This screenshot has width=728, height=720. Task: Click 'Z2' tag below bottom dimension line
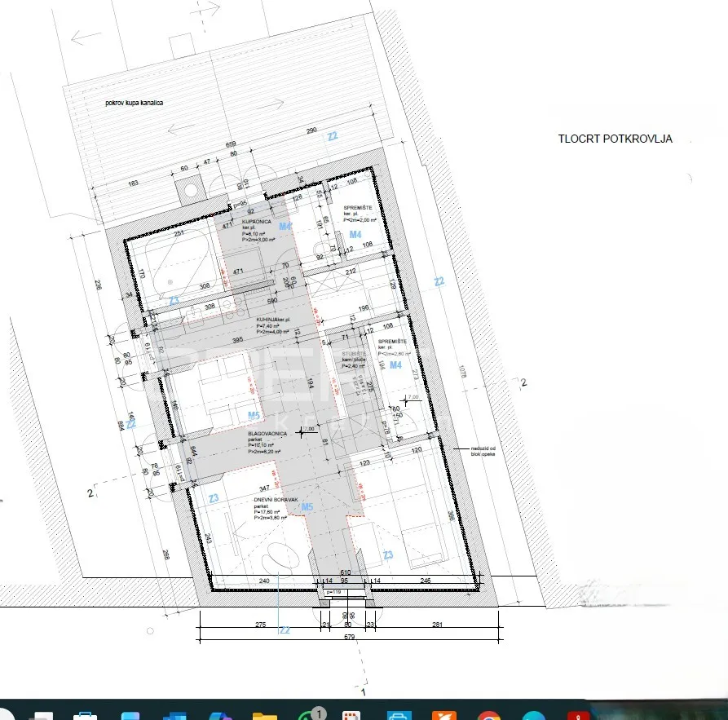[x=285, y=629]
